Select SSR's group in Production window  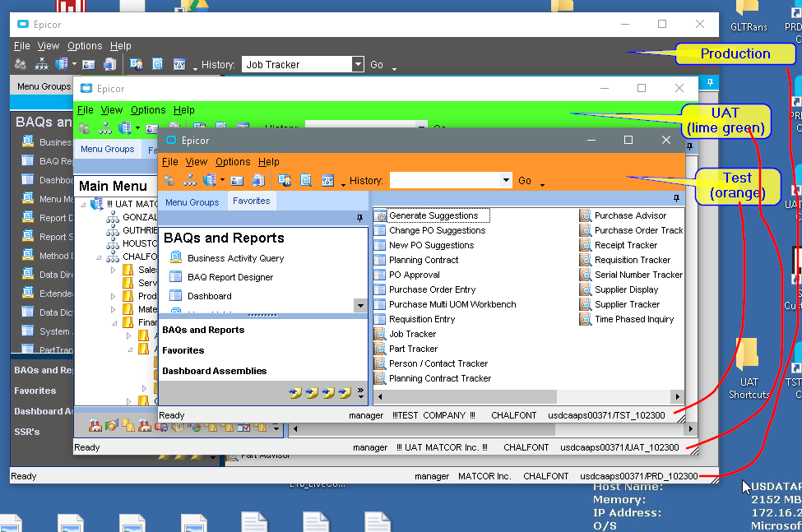27,432
